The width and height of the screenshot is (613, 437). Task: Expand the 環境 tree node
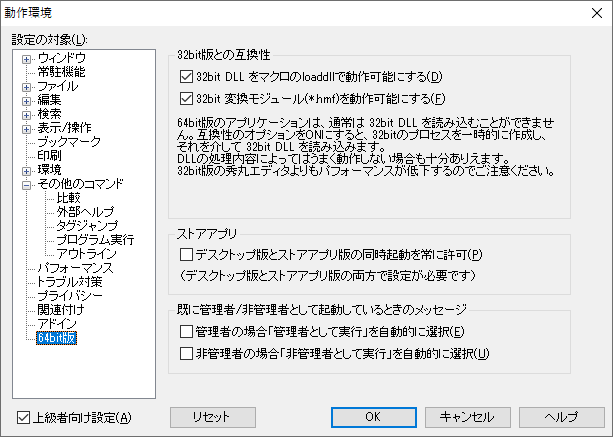pyautogui.click(x=26, y=170)
